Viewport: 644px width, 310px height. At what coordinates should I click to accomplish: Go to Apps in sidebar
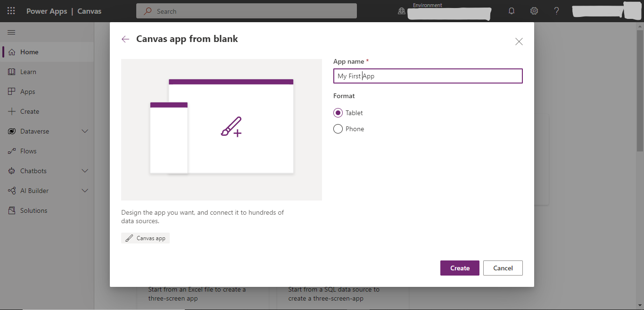click(27, 92)
